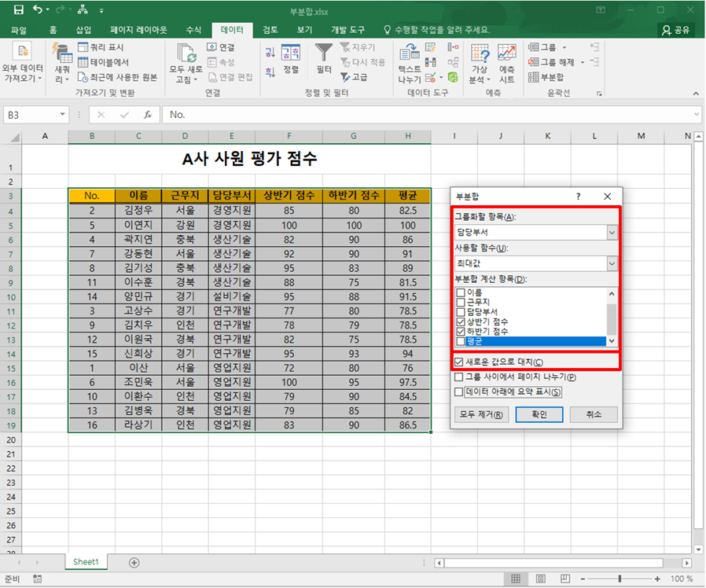The image size is (706, 588).
Task: Open Customize Quick Access Toolbar dropdown
Action: (101, 10)
